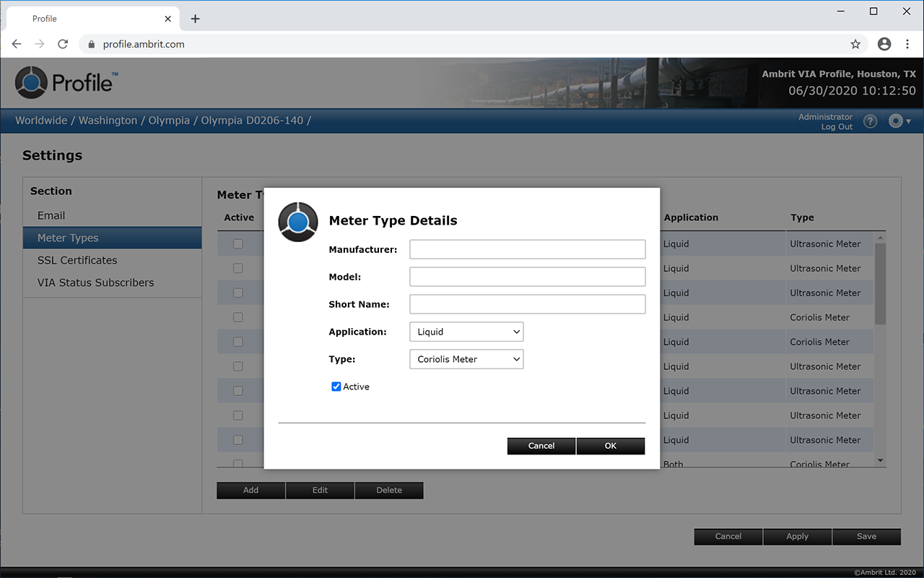Click the browser reload icon
Image resolution: width=924 pixels, height=578 pixels.
[x=63, y=44]
